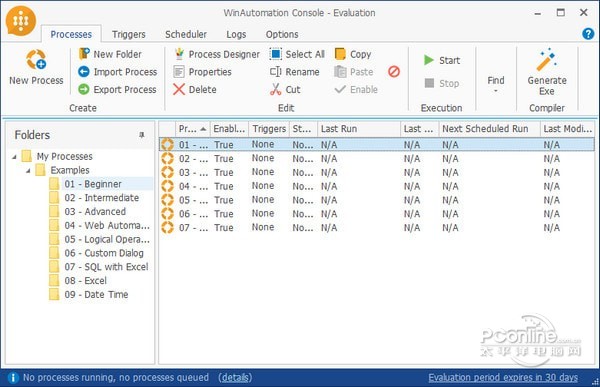
Task: Sort by the Triggers column header
Action: pyautogui.click(x=269, y=129)
